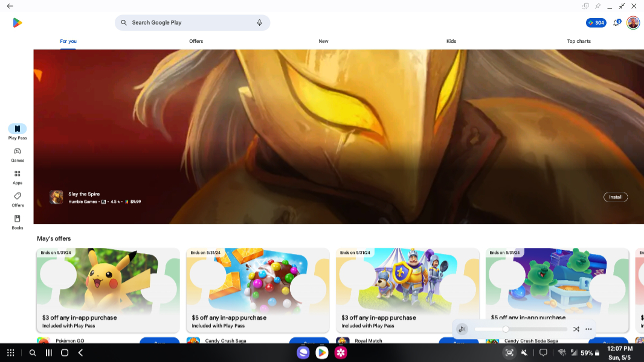This screenshot has width=644, height=362.
Task: Click the May's offers heading
Action: (54, 238)
